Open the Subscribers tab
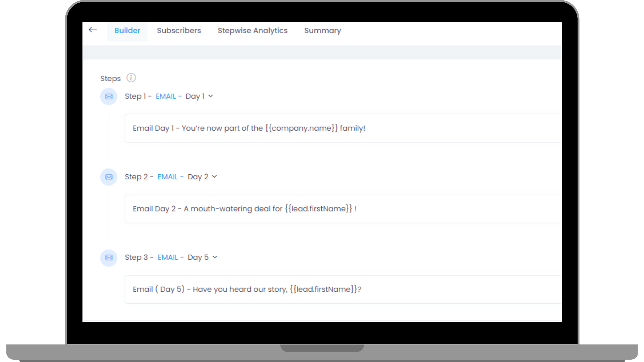This screenshot has width=644, height=362. click(x=179, y=31)
